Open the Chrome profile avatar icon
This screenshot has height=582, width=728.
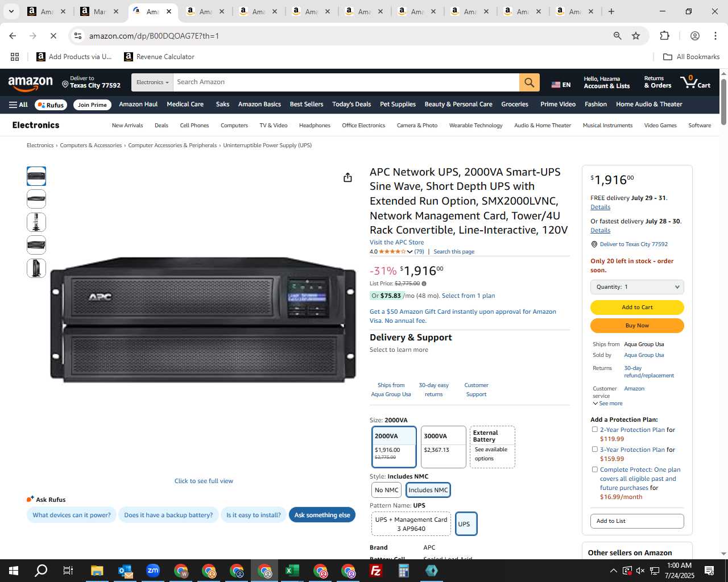coord(694,36)
